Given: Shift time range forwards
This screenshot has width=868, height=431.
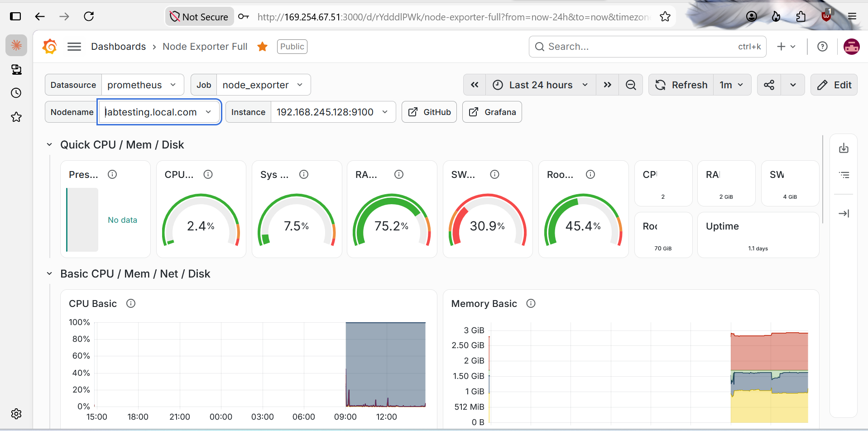Looking at the screenshot, I should (607, 85).
